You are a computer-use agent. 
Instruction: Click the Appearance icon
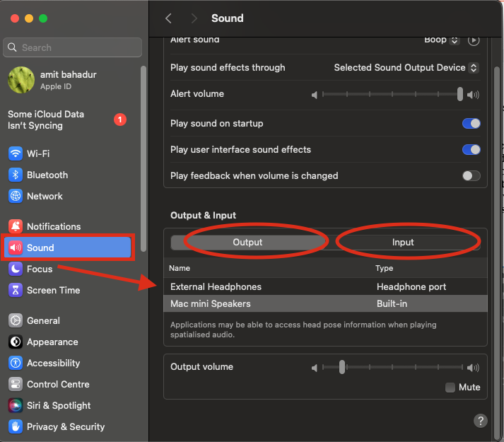click(x=16, y=342)
